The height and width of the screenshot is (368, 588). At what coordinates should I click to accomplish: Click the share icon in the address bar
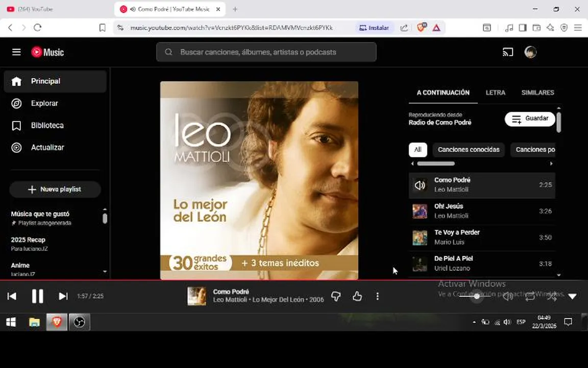click(x=404, y=28)
